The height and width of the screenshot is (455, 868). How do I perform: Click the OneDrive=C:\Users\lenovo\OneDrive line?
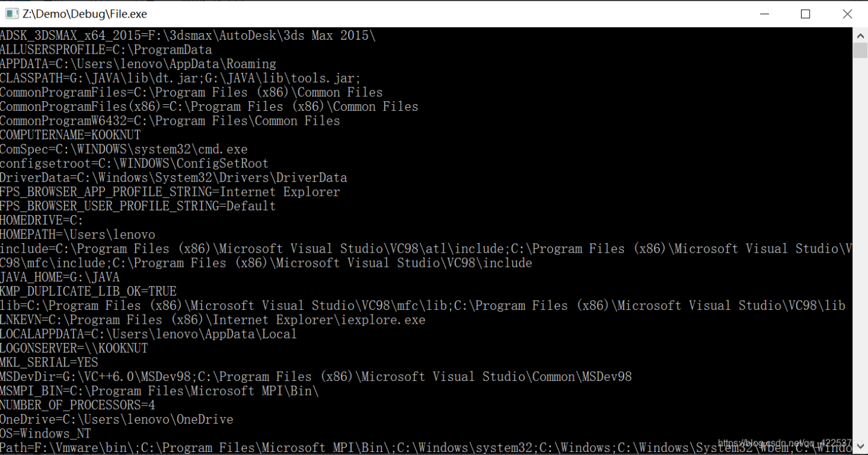coord(116,419)
